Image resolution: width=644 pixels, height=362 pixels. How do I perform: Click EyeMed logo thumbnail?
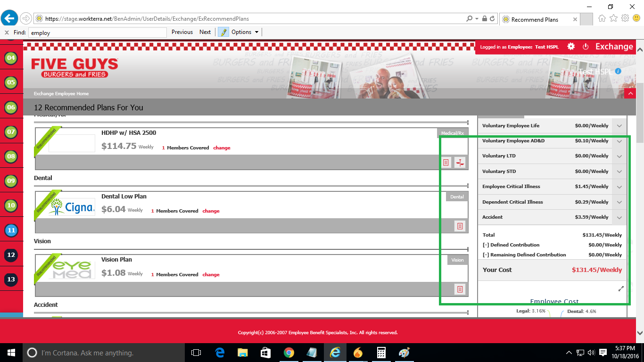[72, 270]
